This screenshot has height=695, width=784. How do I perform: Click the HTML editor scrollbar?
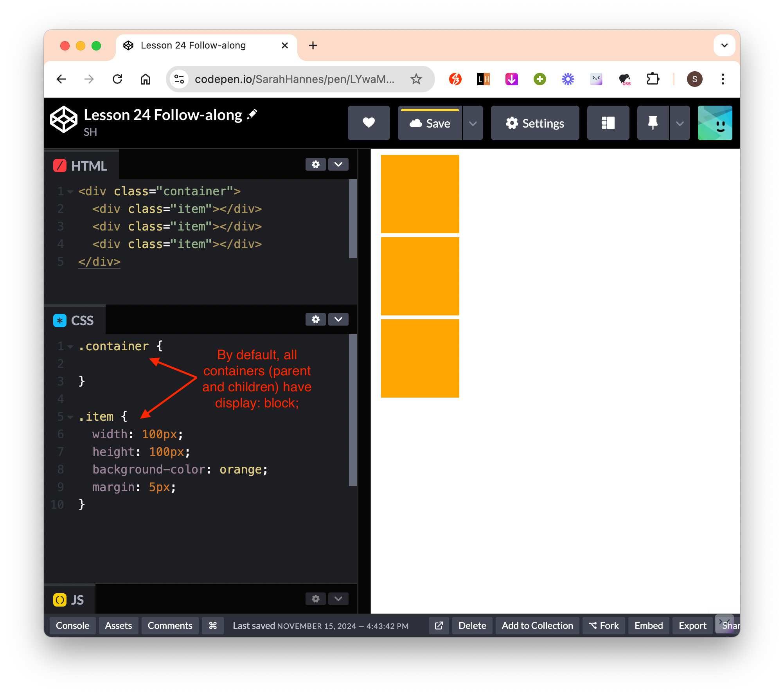click(x=352, y=219)
